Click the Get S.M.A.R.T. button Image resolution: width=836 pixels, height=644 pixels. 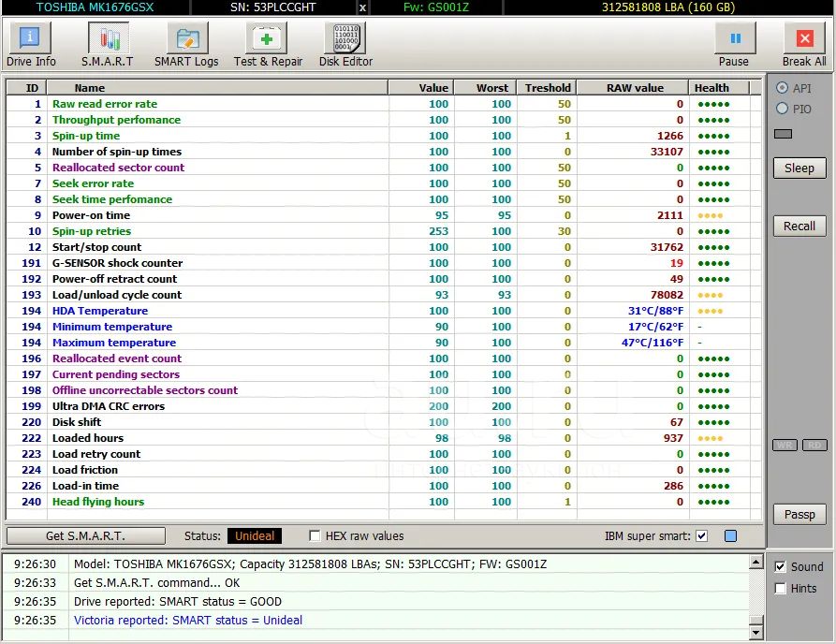(86, 535)
